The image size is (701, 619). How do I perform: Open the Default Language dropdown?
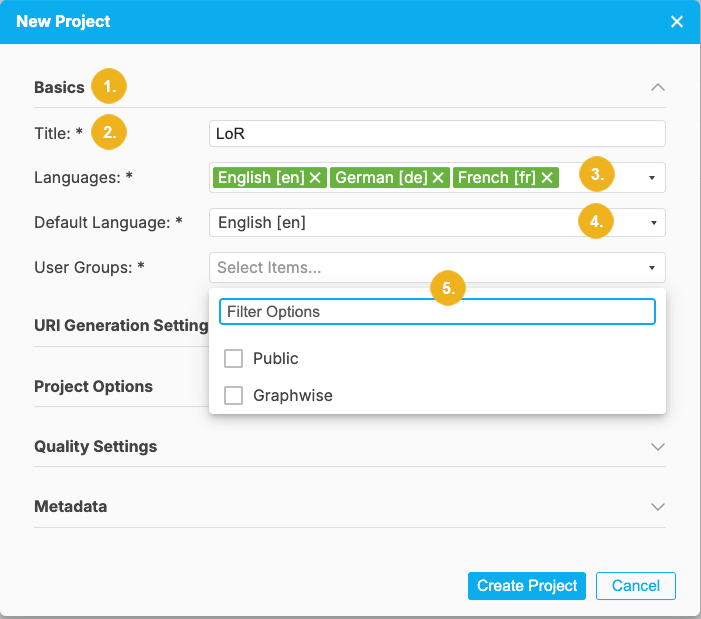click(x=652, y=223)
